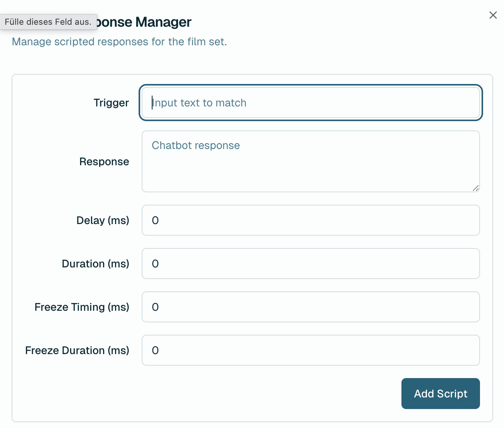This screenshot has width=504, height=428.
Task: Click the 'Response Manager' dialog title
Action: point(144,22)
